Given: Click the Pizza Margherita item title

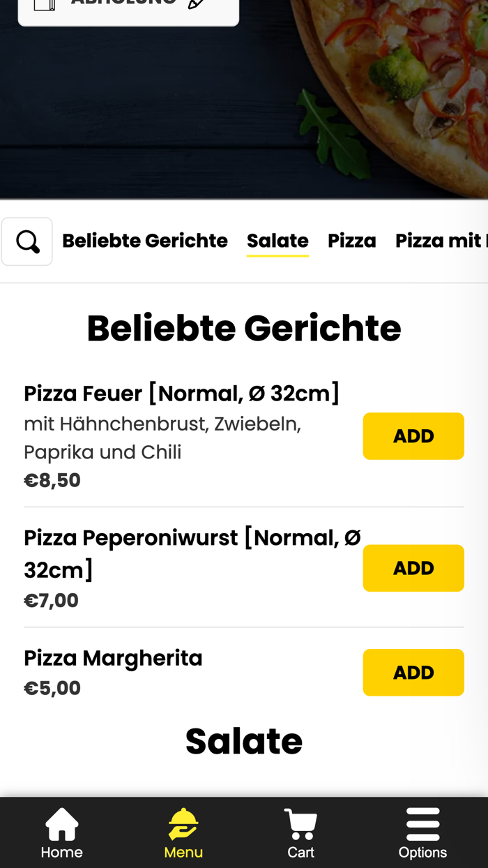Looking at the screenshot, I should [x=113, y=657].
